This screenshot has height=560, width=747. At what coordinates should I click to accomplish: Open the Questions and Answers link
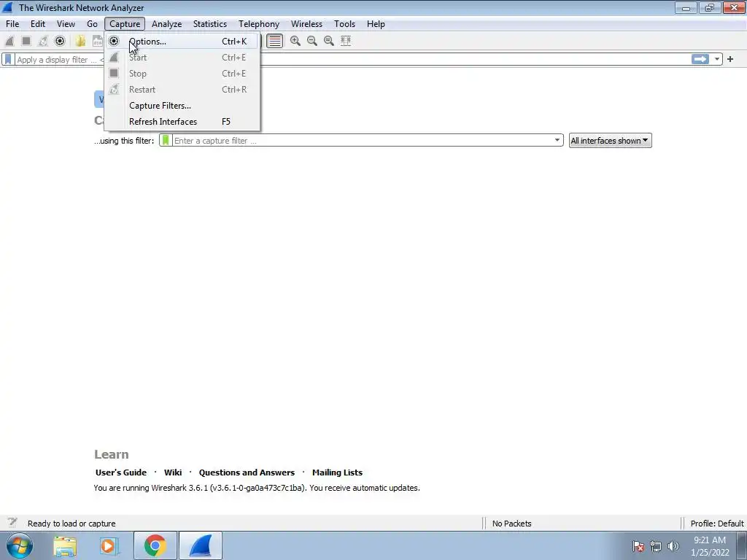coord(247,472)
